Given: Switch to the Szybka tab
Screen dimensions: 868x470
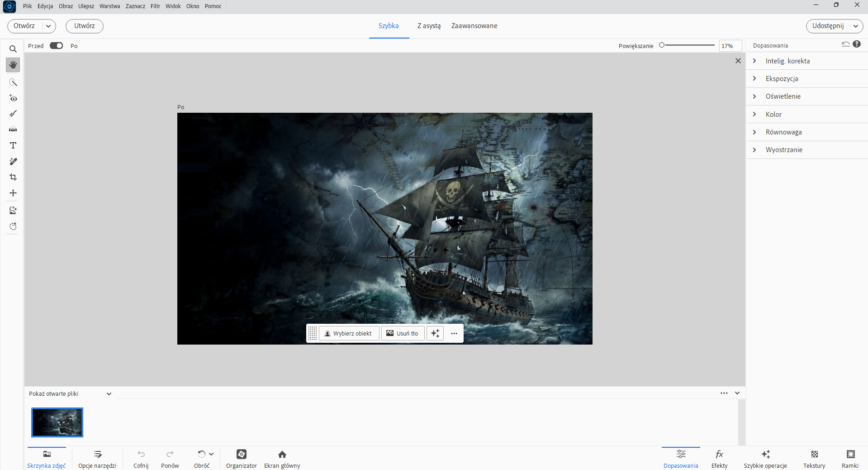Looking at the screenshot, I should pos(389,26).
